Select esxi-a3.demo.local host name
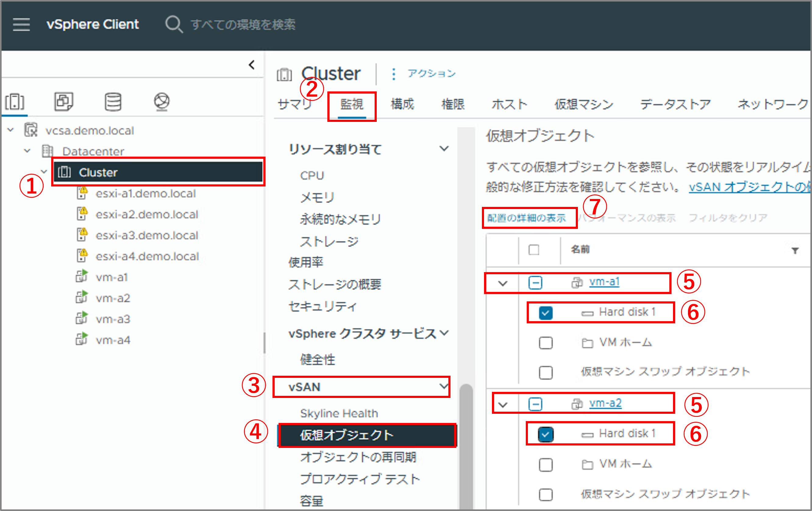 (x=147, y=235)
